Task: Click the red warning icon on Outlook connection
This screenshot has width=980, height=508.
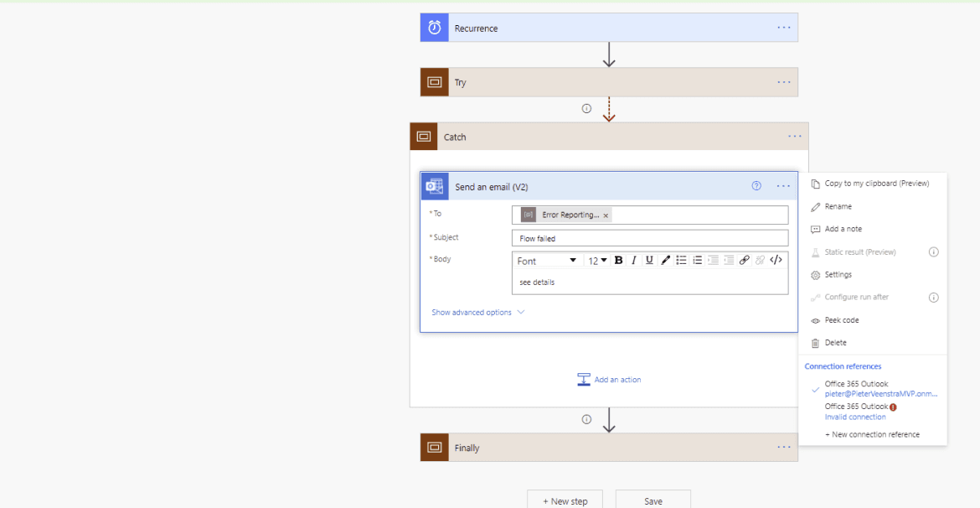Action: pyautogui.click(x=893, y=407)
